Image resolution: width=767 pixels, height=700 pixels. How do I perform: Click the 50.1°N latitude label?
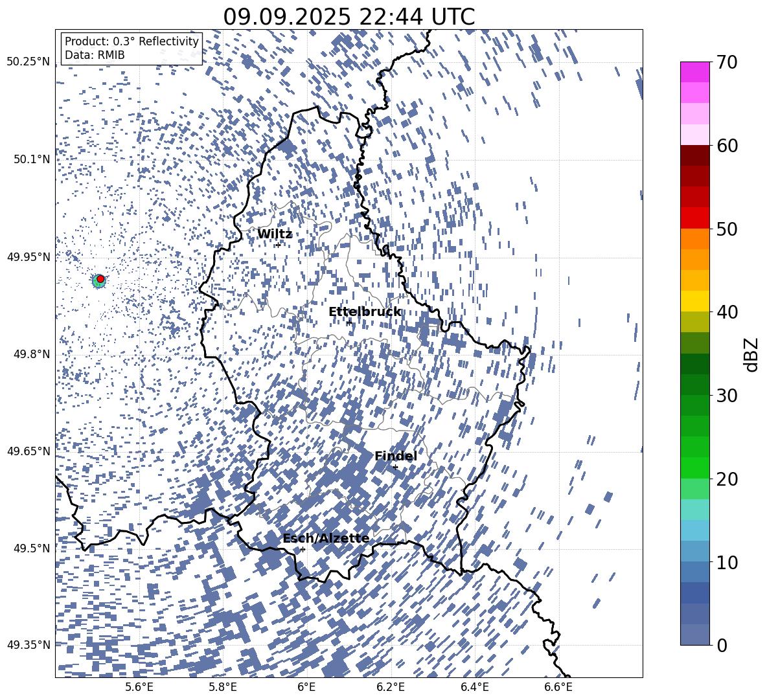coord(32,159)
